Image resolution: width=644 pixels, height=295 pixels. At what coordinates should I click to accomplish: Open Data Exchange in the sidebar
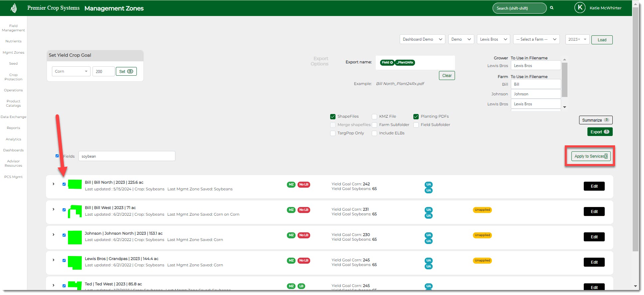(13, 117)
